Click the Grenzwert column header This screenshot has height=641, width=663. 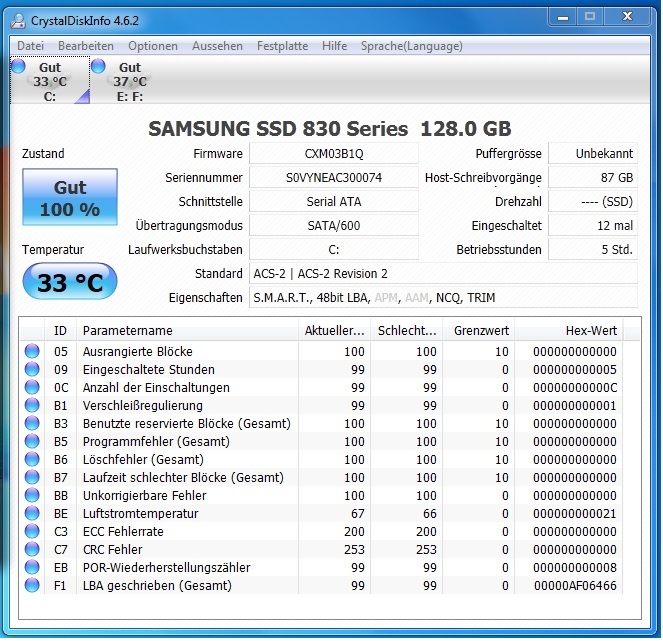tap(479, 331)
